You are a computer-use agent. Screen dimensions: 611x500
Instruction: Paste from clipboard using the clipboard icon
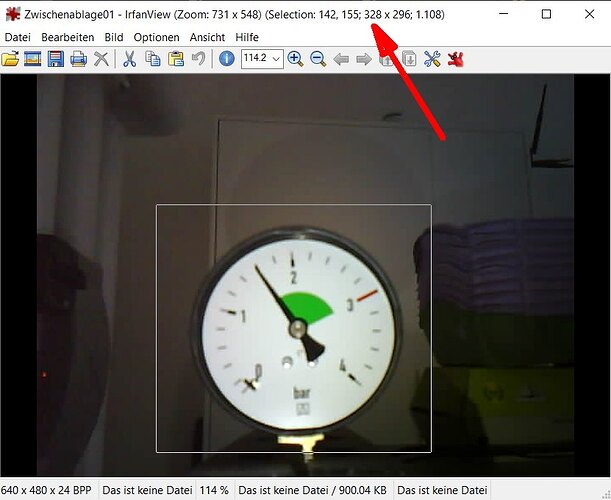click(x=176, y=59)
